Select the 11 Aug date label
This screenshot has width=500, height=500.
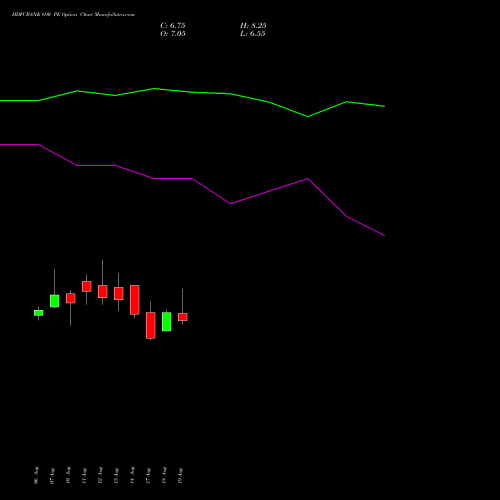point(84,475)
